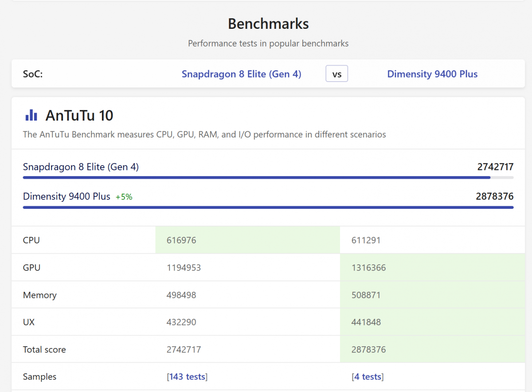Image resolution: width=532 pixels, height=392 pixels.
Task: Select the Total score row label
Action: pyautogui.click(x=44, y=349)
